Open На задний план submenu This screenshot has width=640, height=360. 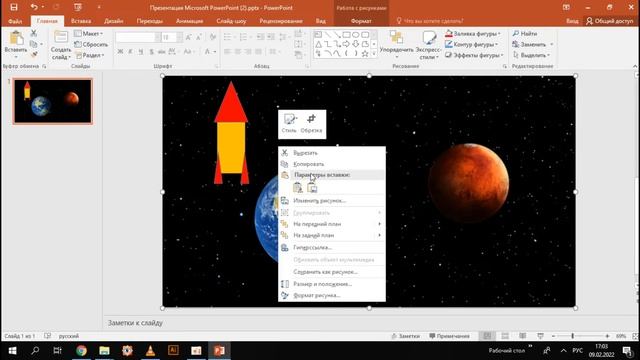click(332, 235)
